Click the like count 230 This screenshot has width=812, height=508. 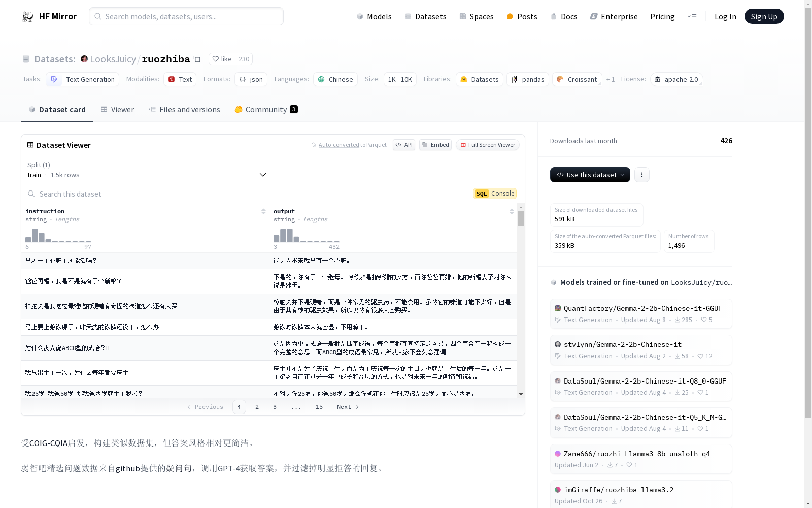[244, 59]
